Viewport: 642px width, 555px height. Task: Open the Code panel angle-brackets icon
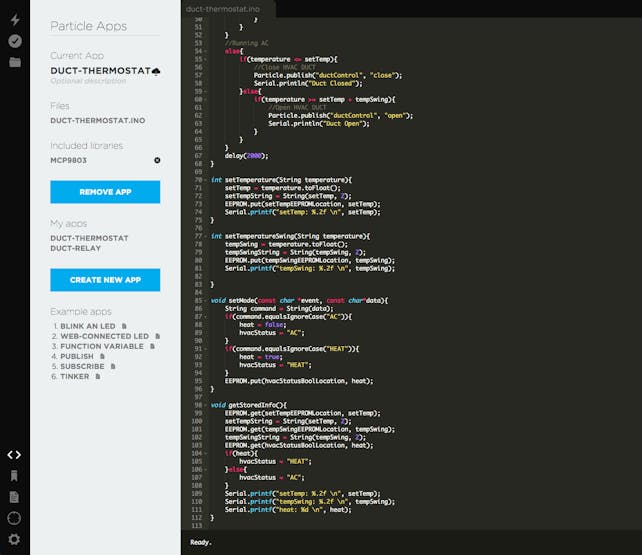(x=14, y=455)
